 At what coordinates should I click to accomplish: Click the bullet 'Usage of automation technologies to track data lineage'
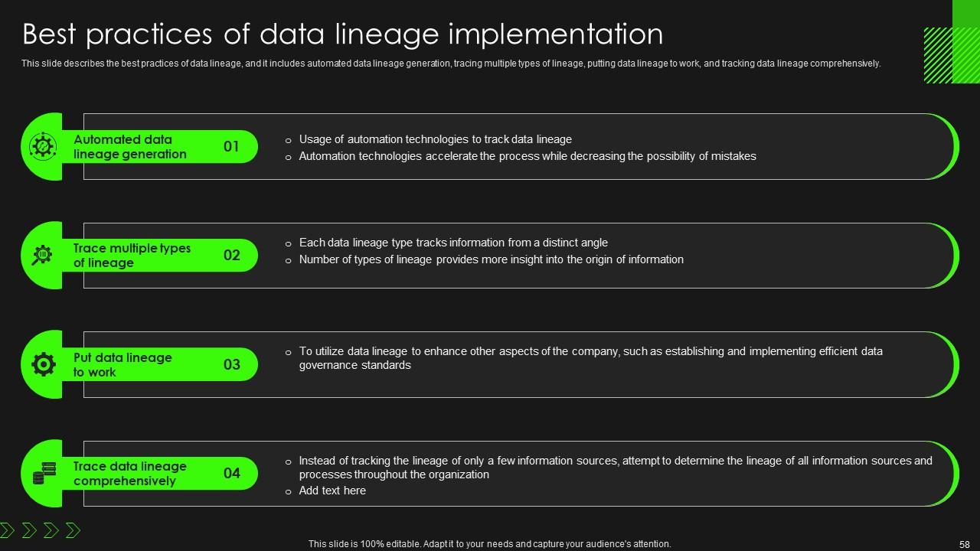[x=435, y=139]
